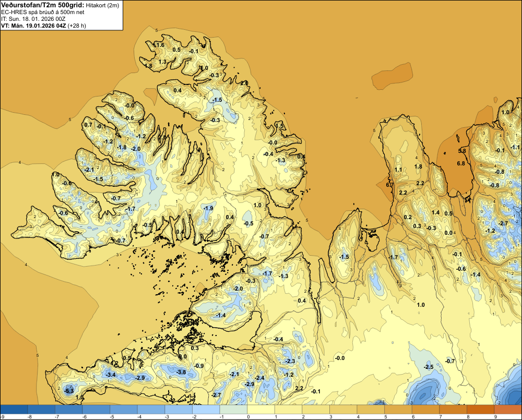Select legend swatch between 4 and 5
This screenshot has height=420, width=522.
click(371, 409)
